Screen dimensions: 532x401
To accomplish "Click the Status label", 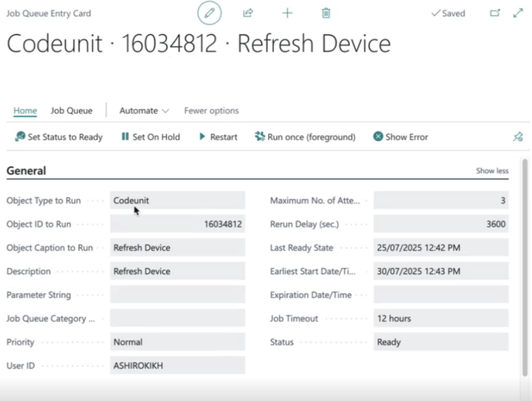I will [281, 342].
